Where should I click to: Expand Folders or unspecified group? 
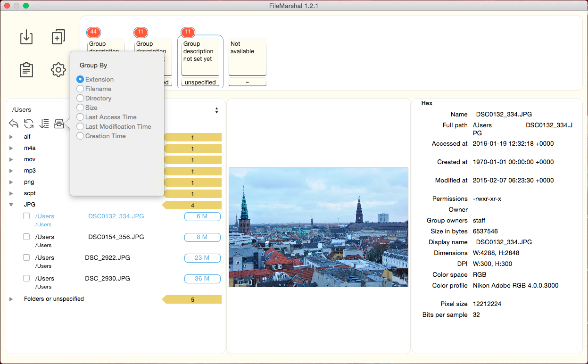(x=11, y=299)
